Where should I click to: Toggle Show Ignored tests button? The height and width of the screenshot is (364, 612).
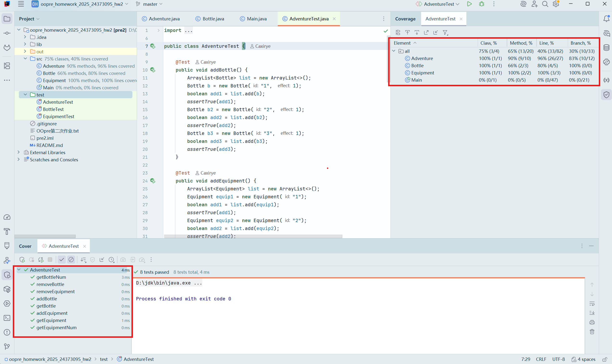pos(71,260)
